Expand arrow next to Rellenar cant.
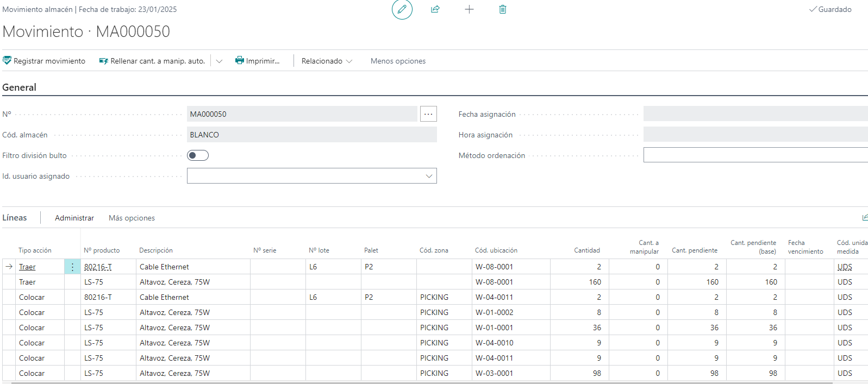The width and height of the screenshot is (868, 384). (219, 61)
